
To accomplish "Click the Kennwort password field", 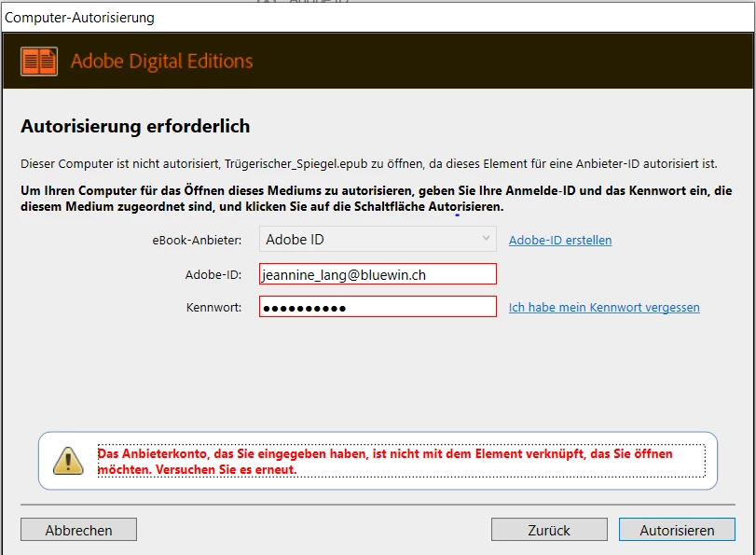I will click(378, 307).
